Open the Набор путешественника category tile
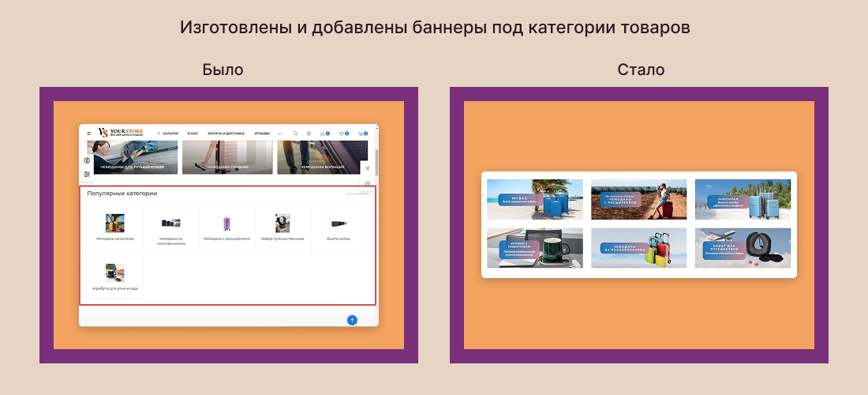The width and height of the screenshot is (868, 395). pyautogui.click(x=282, y=229)
